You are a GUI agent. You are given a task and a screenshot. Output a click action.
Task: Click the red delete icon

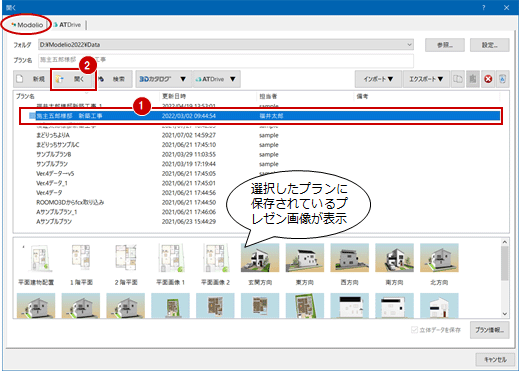[488, 79]
